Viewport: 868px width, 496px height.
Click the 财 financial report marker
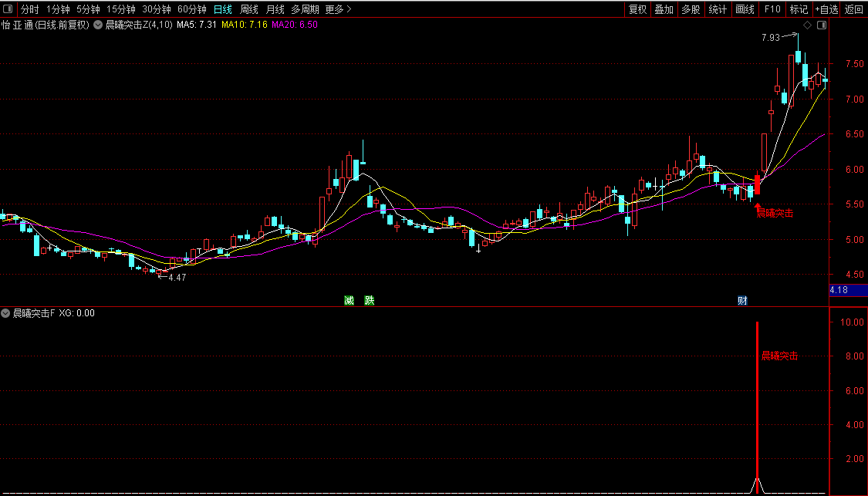(x=742, y=300)
